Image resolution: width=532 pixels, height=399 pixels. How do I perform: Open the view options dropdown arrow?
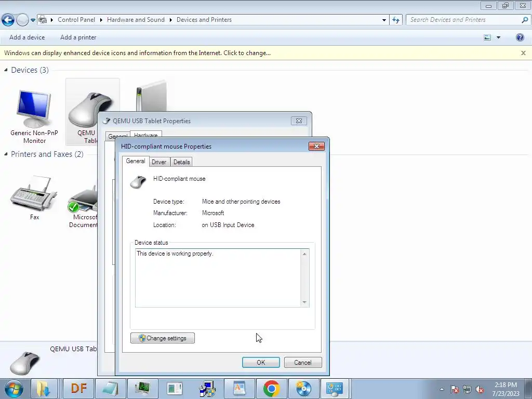pyautogui.click(x=498, y=37)
